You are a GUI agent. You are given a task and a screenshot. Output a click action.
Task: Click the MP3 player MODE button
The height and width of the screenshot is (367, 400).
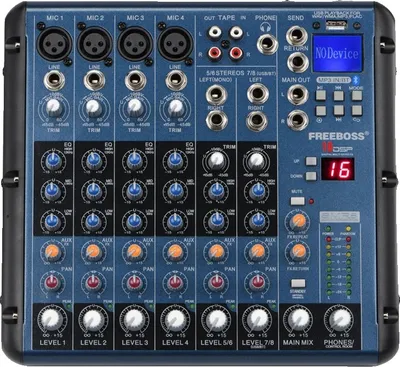(357, 95)
